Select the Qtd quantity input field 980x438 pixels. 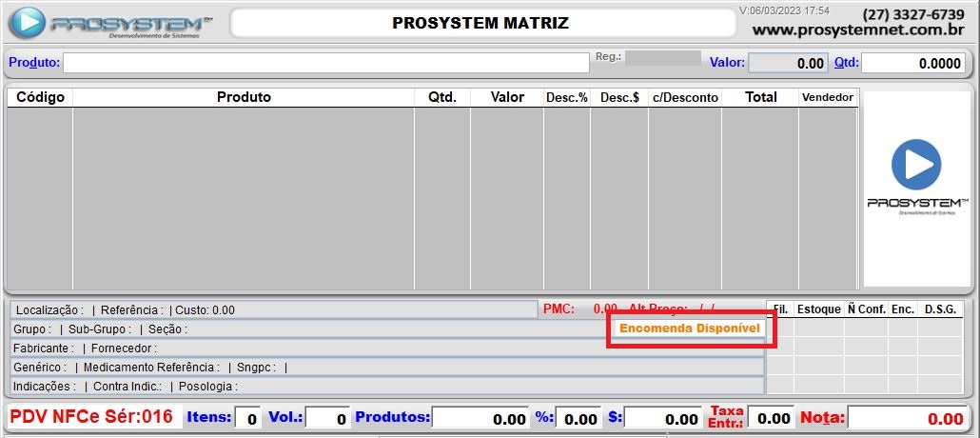click(x=913, y=63)
